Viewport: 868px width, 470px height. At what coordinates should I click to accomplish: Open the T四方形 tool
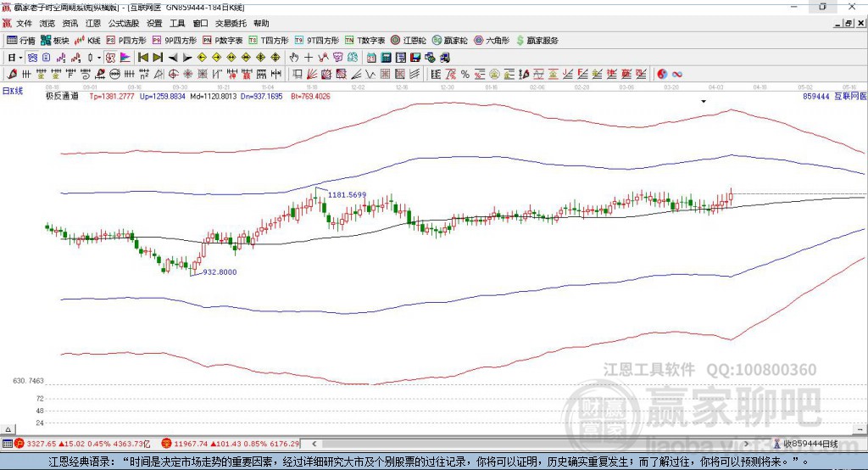pos(269,41)
